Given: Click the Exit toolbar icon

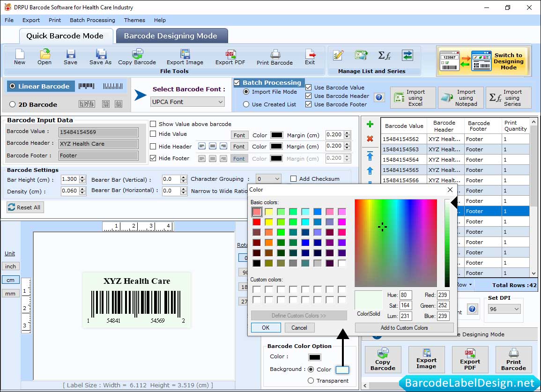Looking at the screenshot, I should click(310, 57).
